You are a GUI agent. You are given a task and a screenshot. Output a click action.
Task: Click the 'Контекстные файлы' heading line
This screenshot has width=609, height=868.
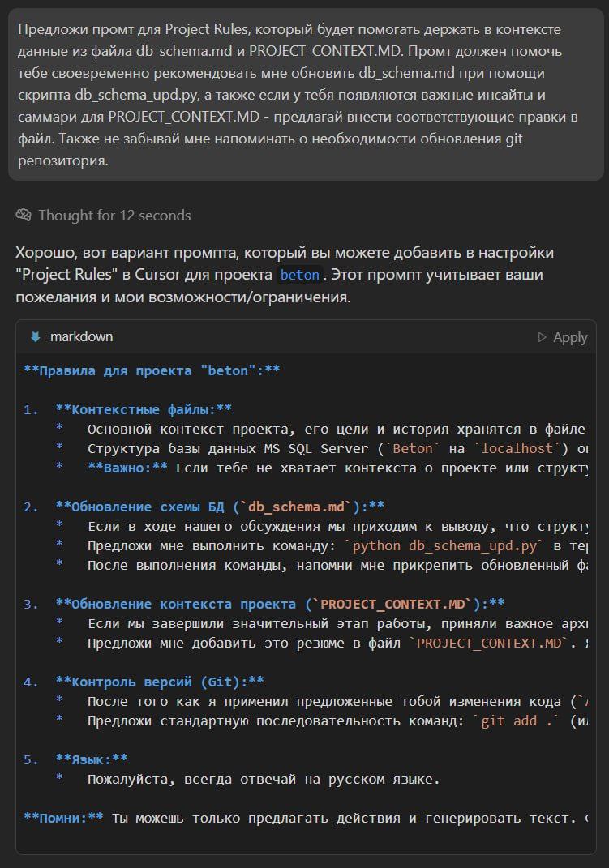pyautogui.click(x=144, y=409)
